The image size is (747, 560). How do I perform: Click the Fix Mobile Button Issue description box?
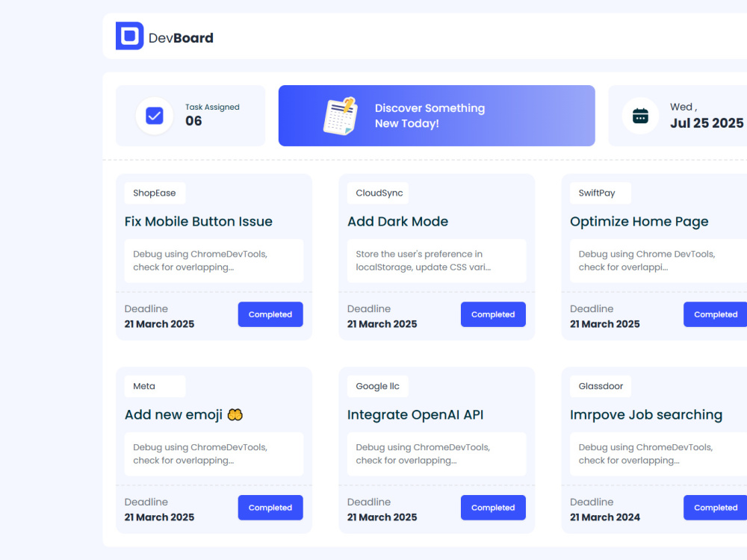[x=214, y=261]
